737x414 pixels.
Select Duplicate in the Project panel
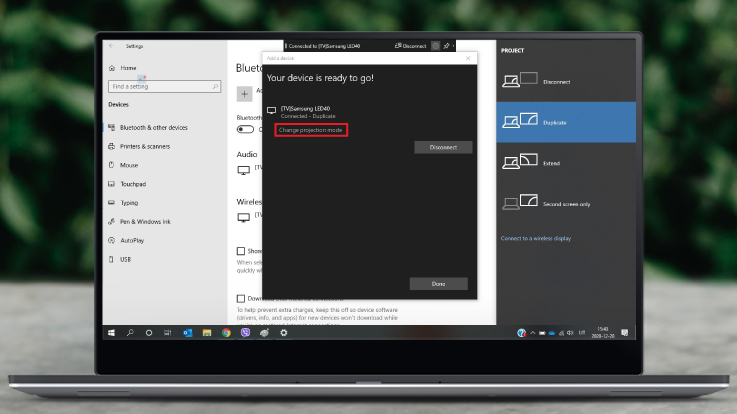pos(566,122)
